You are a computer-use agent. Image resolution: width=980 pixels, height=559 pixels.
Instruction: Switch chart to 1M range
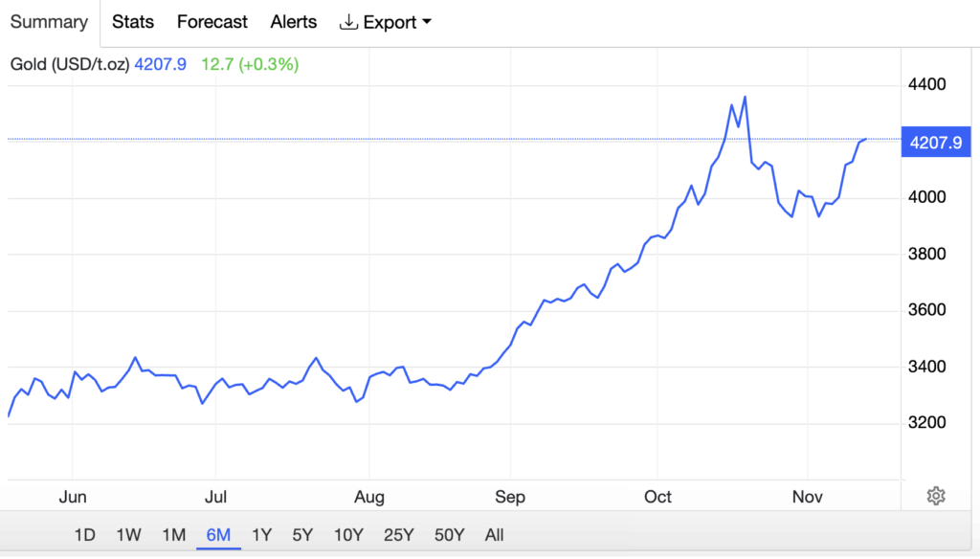[173, 535]
